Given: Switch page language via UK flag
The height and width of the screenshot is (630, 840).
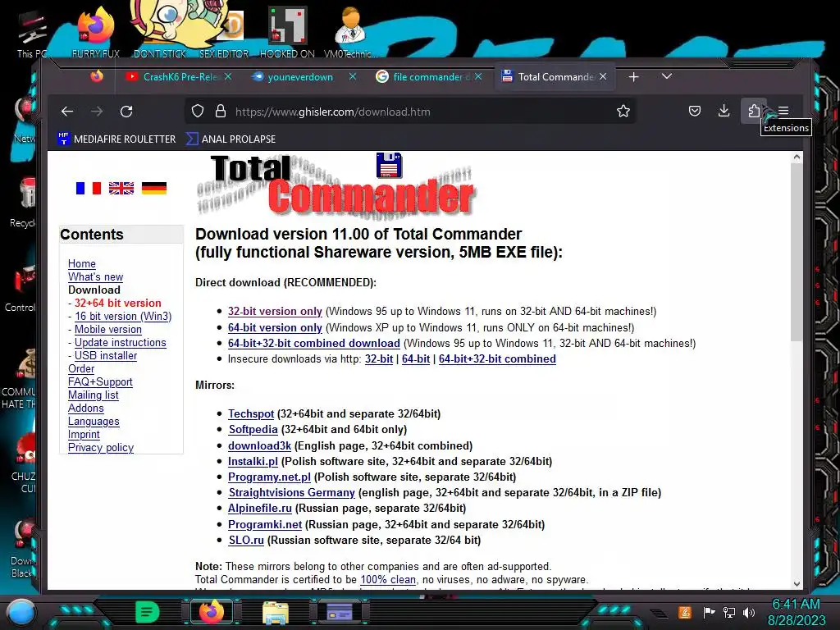Looking at the screenshot, I should click(121, 188).
